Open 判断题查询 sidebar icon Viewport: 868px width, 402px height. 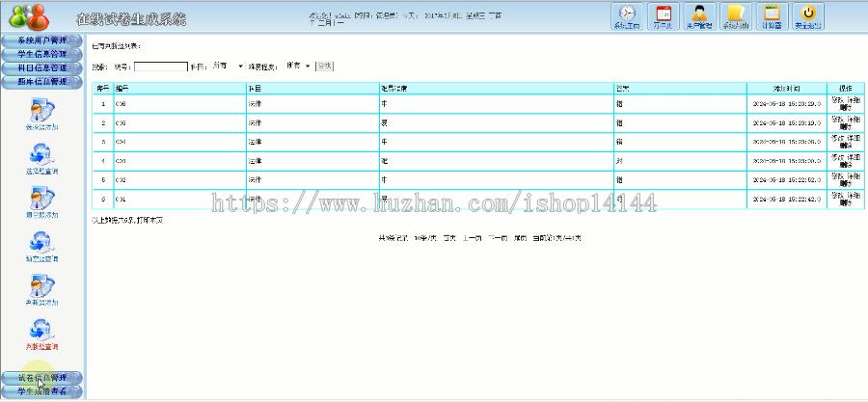[x=42, y=335]
